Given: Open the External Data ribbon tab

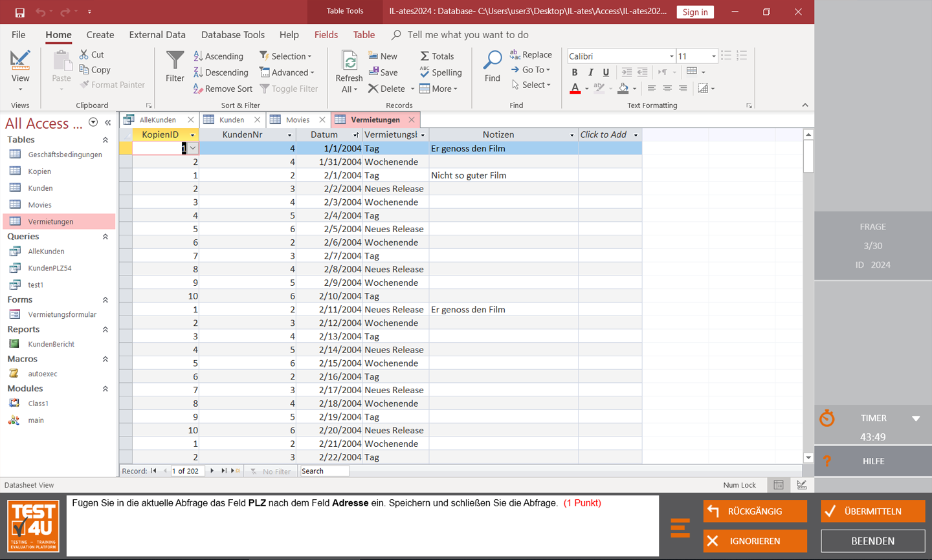Looking at the screenshot, I should pyautogui.click(x=157, y=35).
